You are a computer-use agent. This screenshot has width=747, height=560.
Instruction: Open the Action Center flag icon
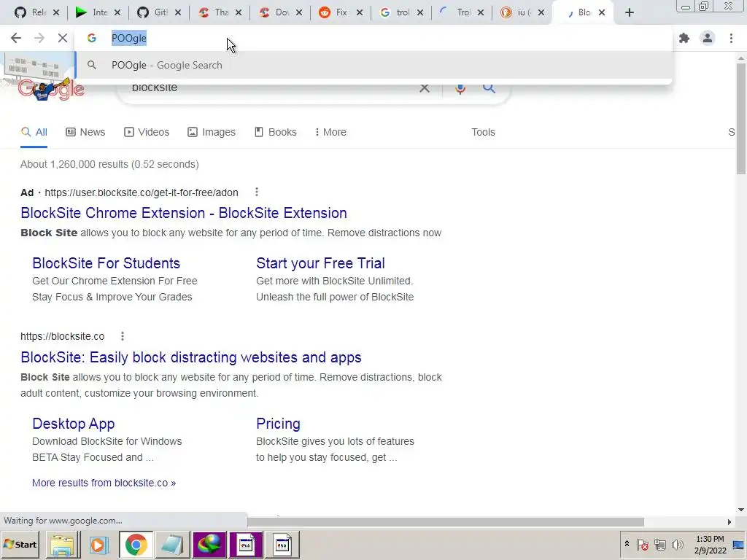pos(642,544)
